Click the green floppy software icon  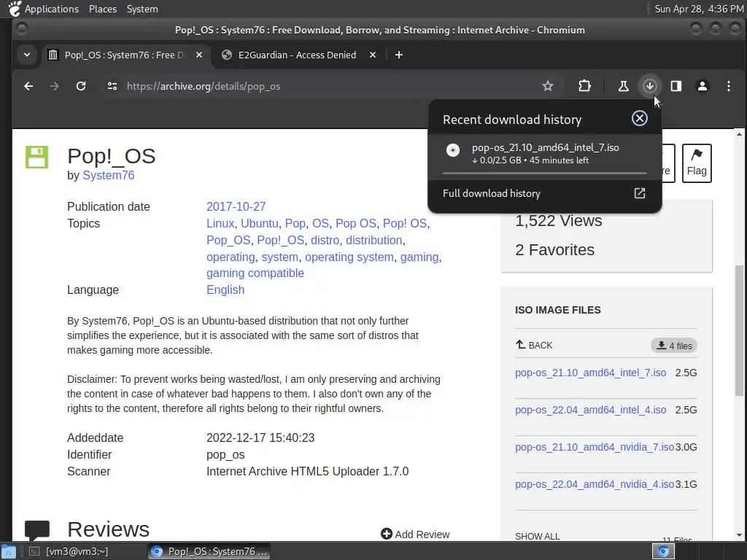click(36, 157)
